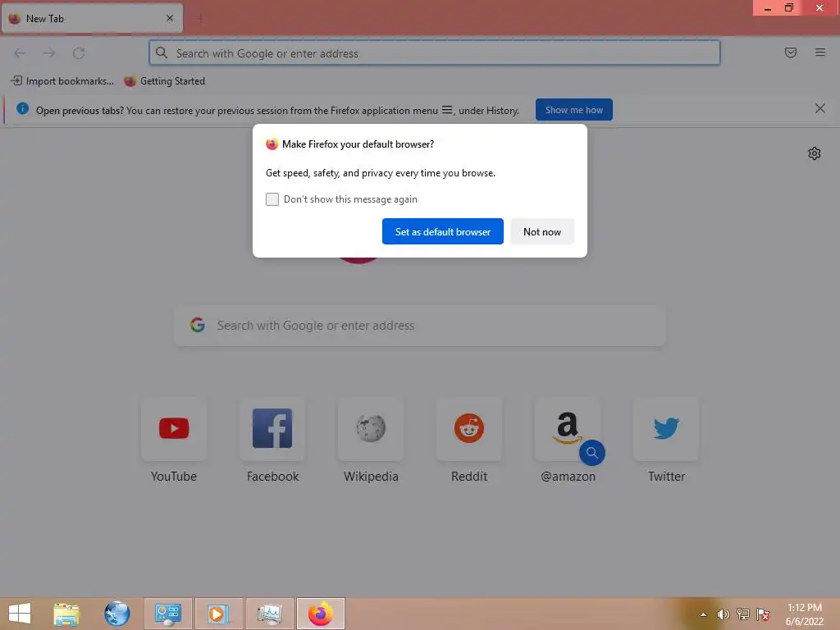Click the Back navigation arrow
This screenshot has width=840, height=630.
[20, 53]
